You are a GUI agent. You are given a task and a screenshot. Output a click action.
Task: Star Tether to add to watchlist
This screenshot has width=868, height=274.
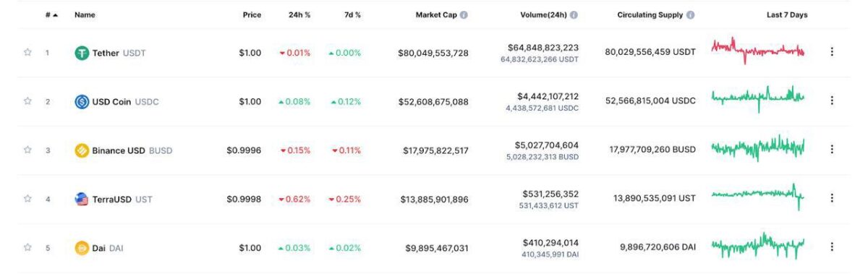[27, 52]
